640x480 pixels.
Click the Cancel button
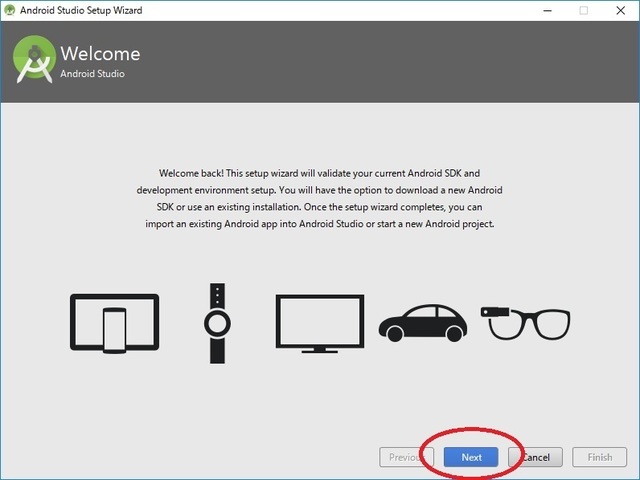click(535, 457)
